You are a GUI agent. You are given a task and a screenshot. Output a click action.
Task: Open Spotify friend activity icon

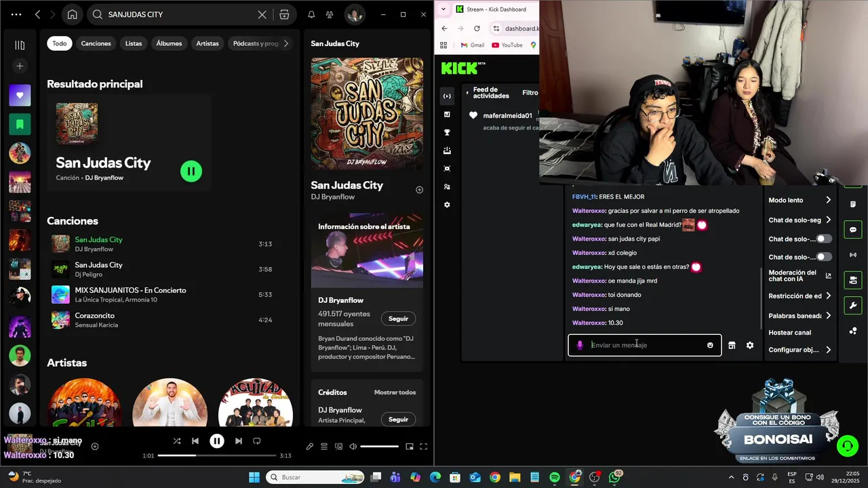click(330, 14)
